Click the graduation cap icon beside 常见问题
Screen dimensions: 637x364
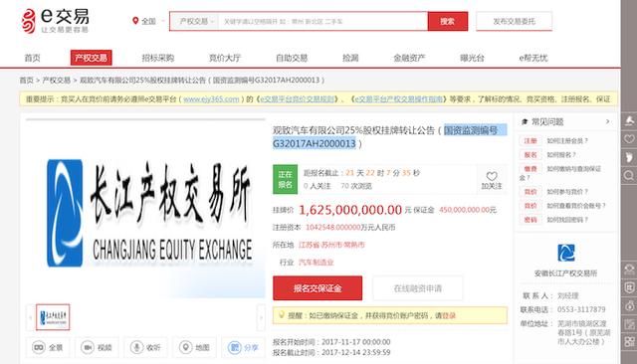525,121
